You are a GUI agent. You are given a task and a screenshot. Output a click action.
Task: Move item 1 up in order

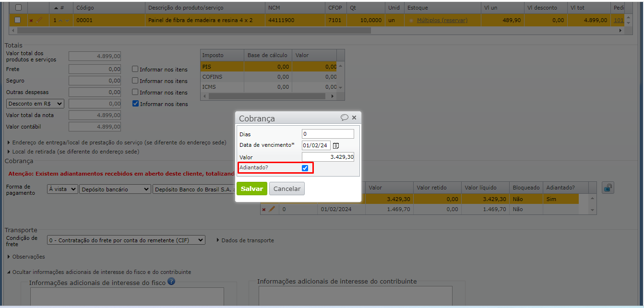[x=60, y=20]
